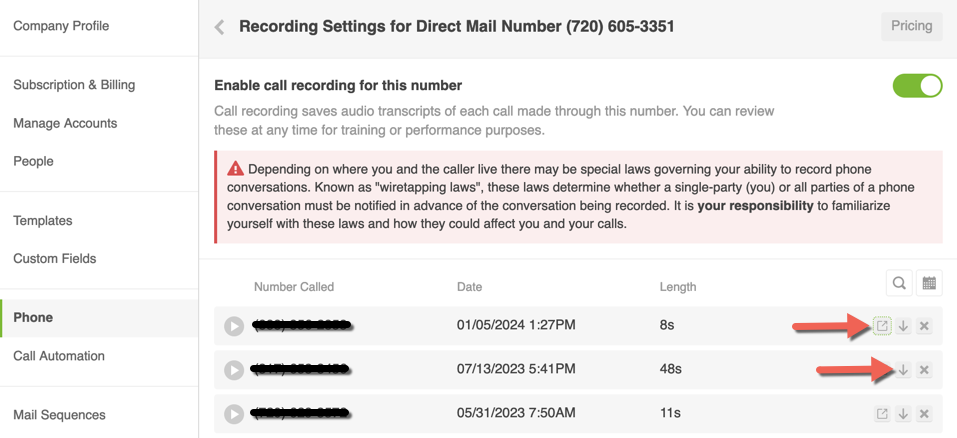Play the 01/05/2024 call recording
957x438 pixels.
234,326
